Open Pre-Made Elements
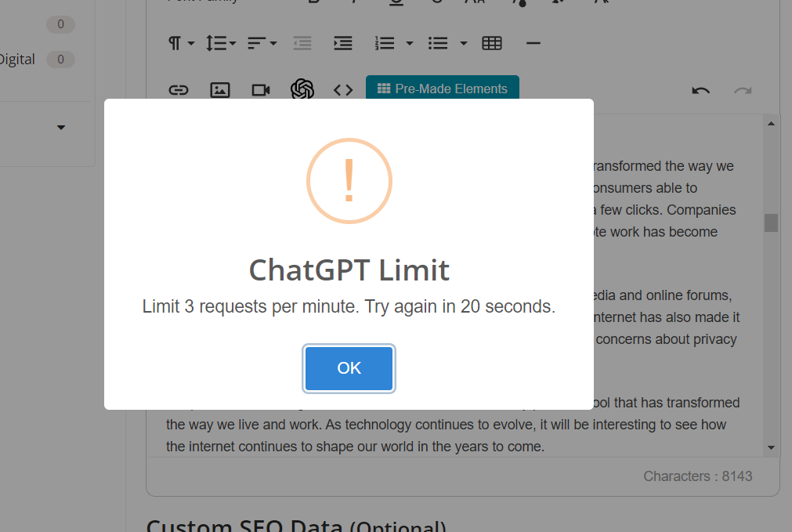Screen dimensions: 792x532 point(443,88)
